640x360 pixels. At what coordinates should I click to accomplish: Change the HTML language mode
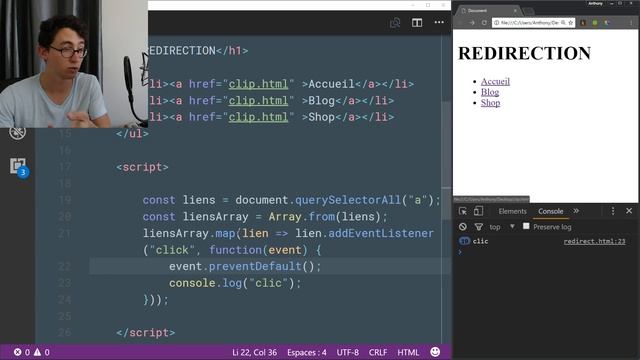pos(408,352)
